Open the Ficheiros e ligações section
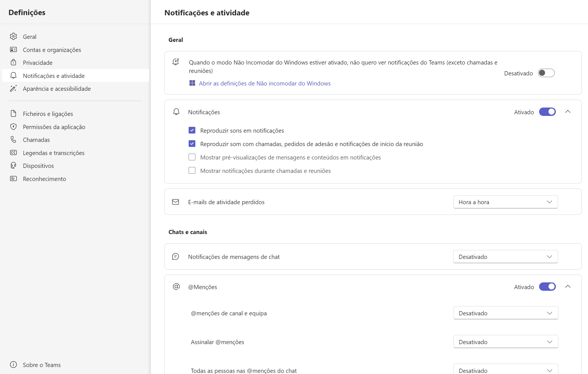Image resolution: width=588 pixels, height=374 pixels. pos(13,114)
